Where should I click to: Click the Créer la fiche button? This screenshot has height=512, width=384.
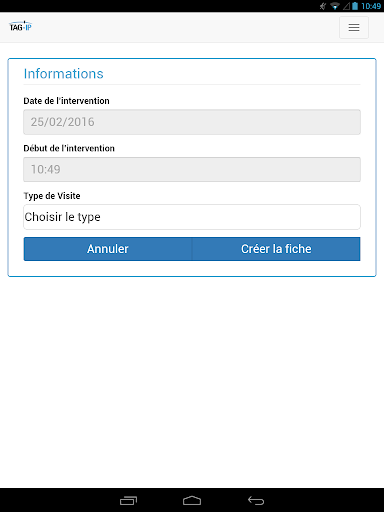tap(276, 249)
